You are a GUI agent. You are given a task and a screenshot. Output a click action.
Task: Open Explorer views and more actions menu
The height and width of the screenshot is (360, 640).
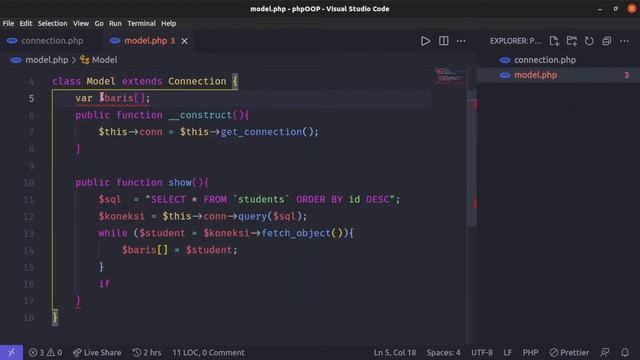point(624,41)
